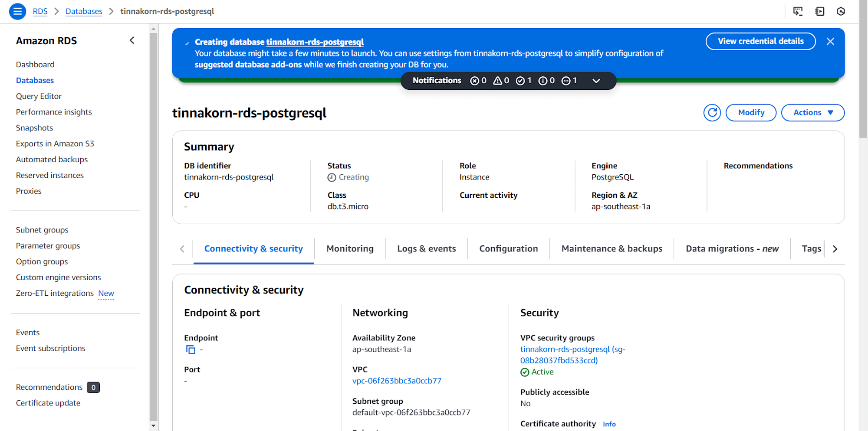Click the page vertical scrollbar thumb

pyautogui.click(x=863, y=69)
